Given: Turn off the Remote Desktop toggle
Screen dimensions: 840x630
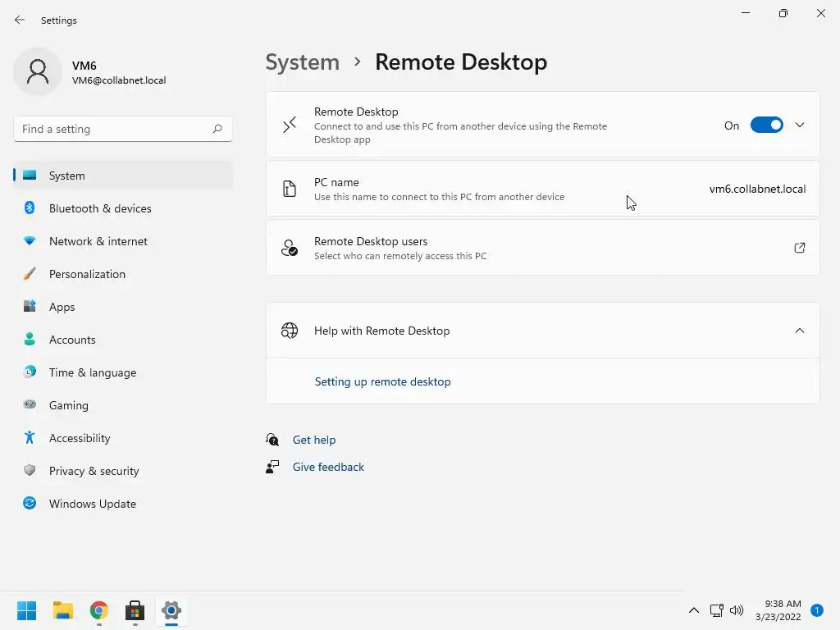Looking at the screenshot, I should [x=767, y=126].
